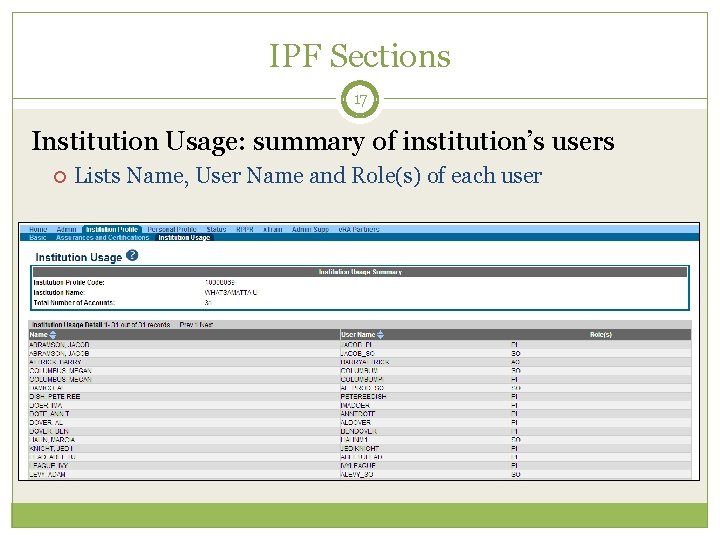
Task: Click the IPF Sections slide title
Action: coord(360,56)
